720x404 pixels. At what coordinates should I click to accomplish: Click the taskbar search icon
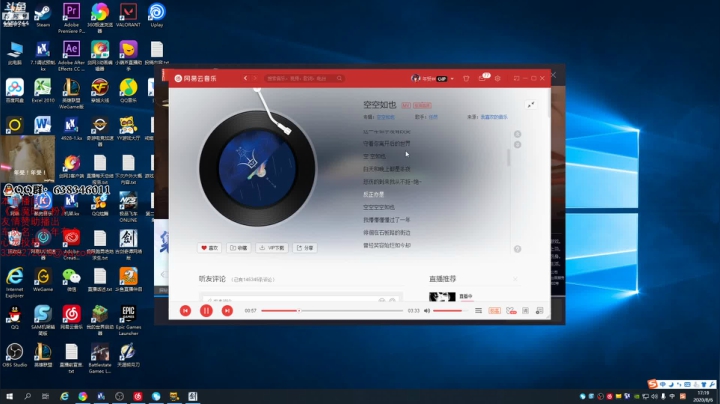(x=28, y=396)
